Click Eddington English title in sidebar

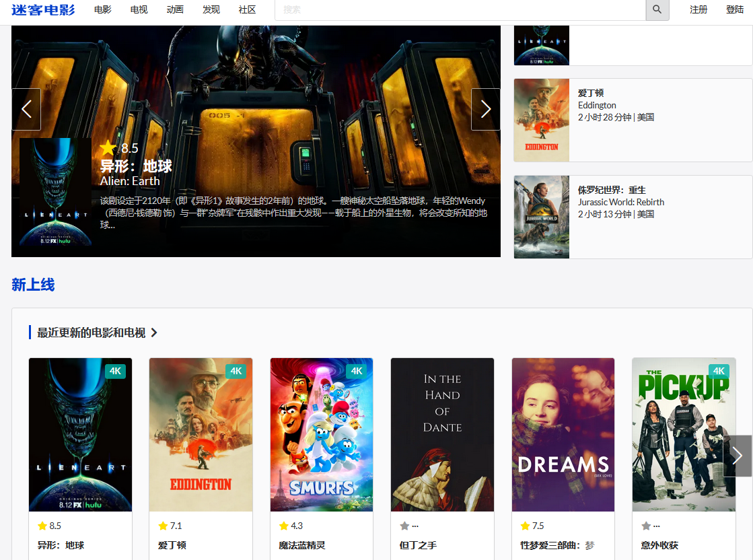point(597,105)
